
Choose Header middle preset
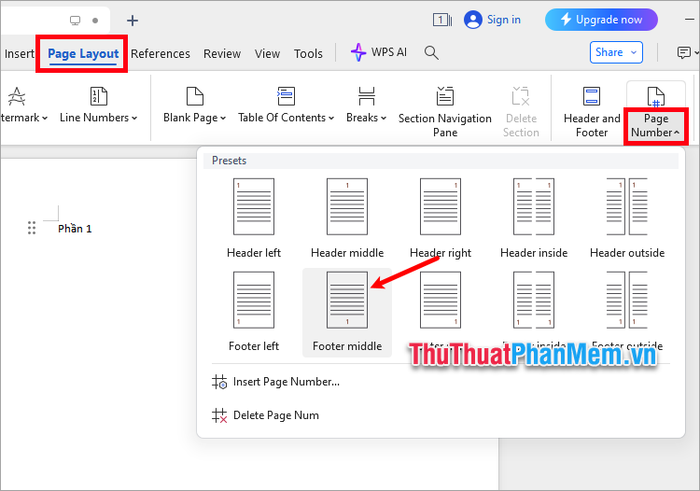[347, 218]
